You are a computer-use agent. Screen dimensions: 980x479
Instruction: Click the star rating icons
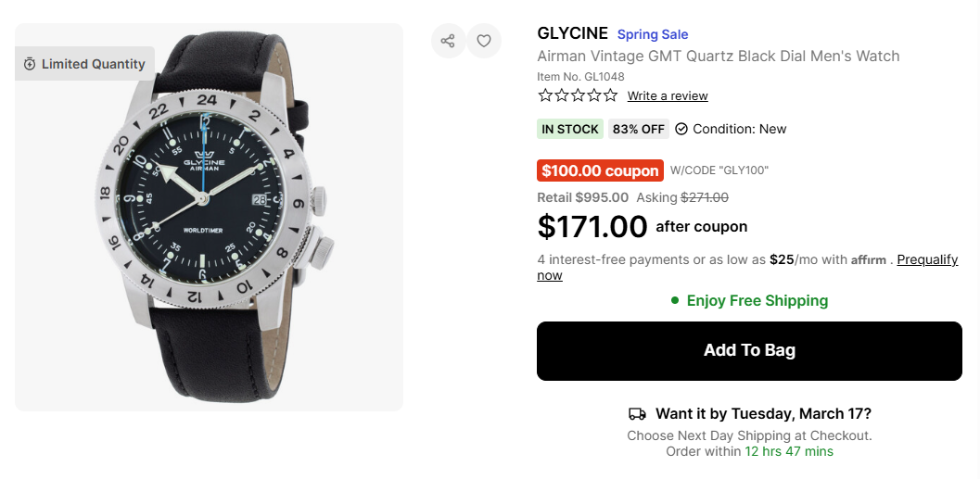pyautogui.click(x=577, y=95)
